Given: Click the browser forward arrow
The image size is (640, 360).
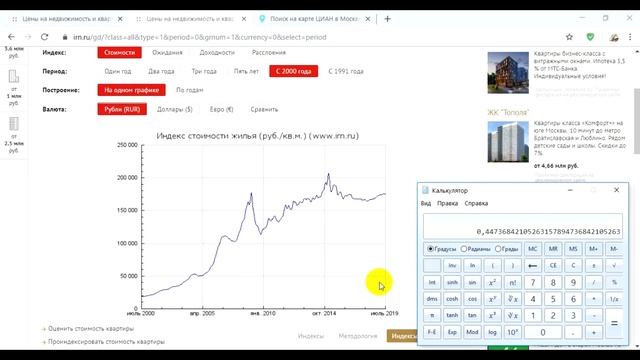Looking at the screenshot, I should (x=28, y=37).
